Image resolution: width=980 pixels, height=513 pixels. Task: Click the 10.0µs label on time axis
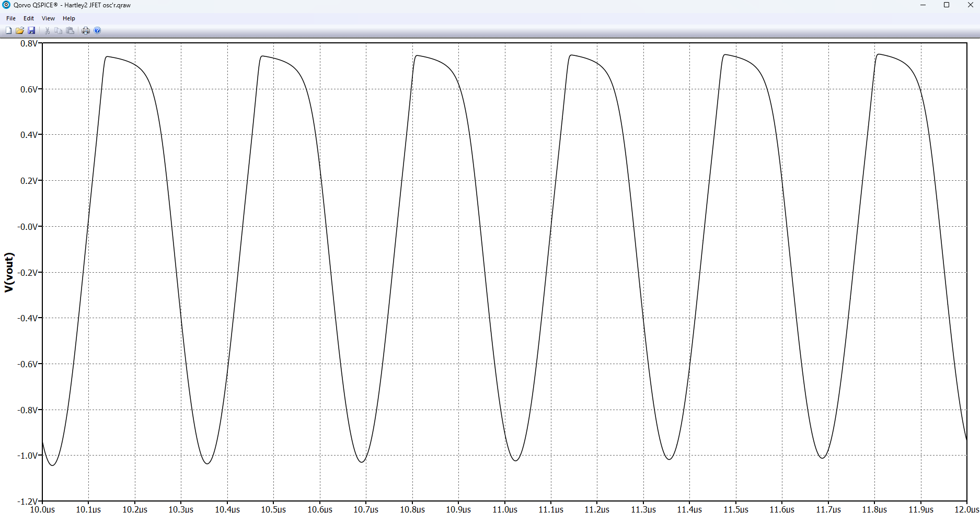(x=42, y=509)
